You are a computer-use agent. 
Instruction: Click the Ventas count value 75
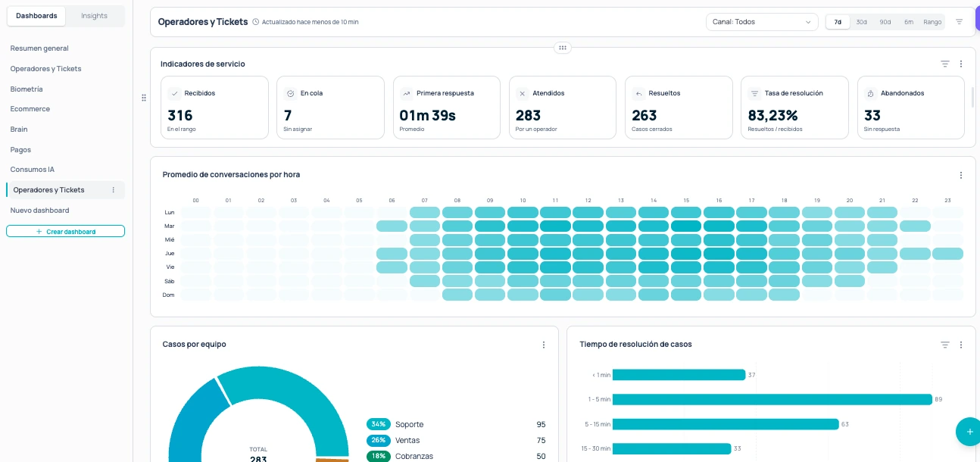(541, 440)
